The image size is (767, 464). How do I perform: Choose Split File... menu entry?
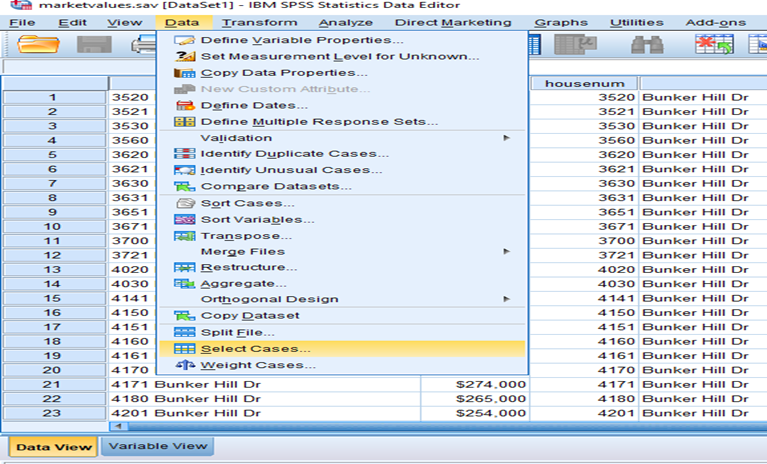click(x=342, y=332)
